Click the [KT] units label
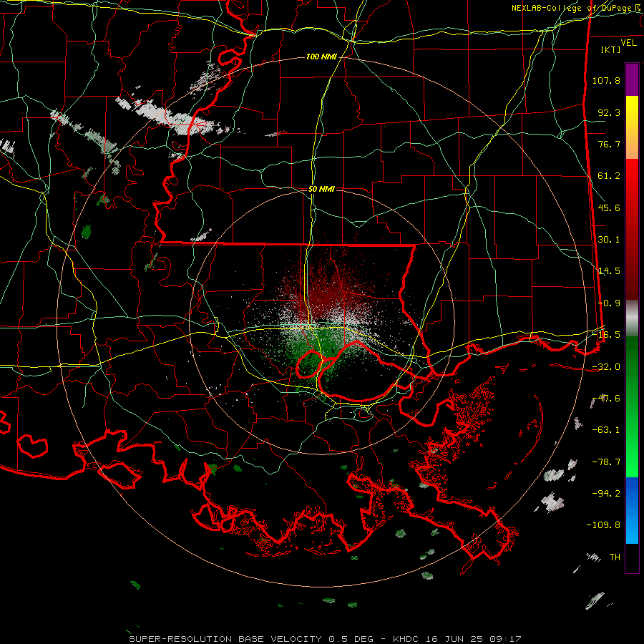 click(x=611, y=49)
